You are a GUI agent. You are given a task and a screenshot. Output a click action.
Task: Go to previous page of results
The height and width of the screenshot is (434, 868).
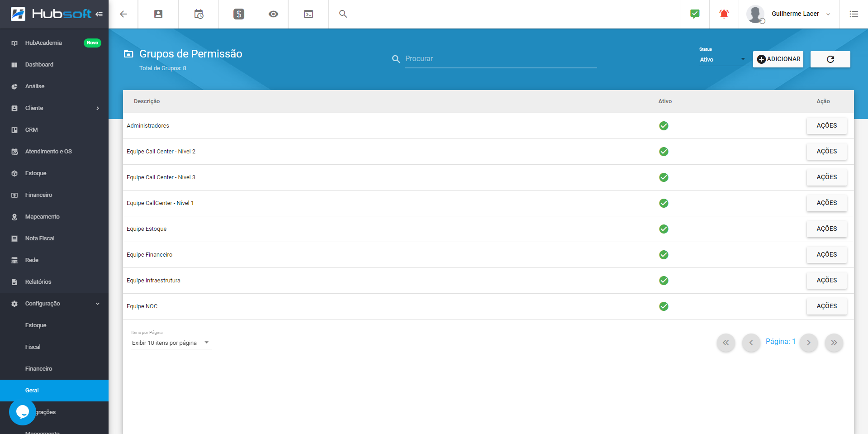[x=751, y=343]
